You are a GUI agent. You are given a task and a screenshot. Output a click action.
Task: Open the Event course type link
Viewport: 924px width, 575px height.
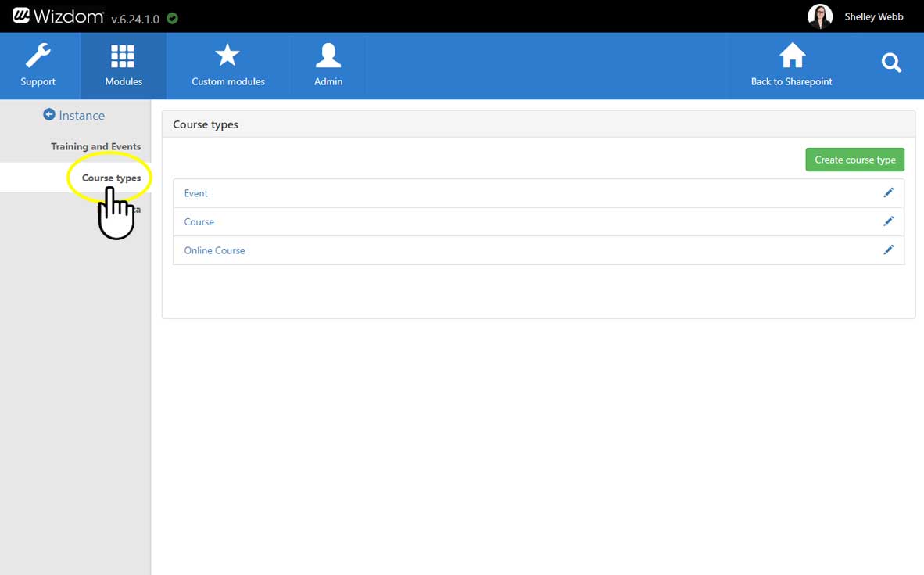196,193
